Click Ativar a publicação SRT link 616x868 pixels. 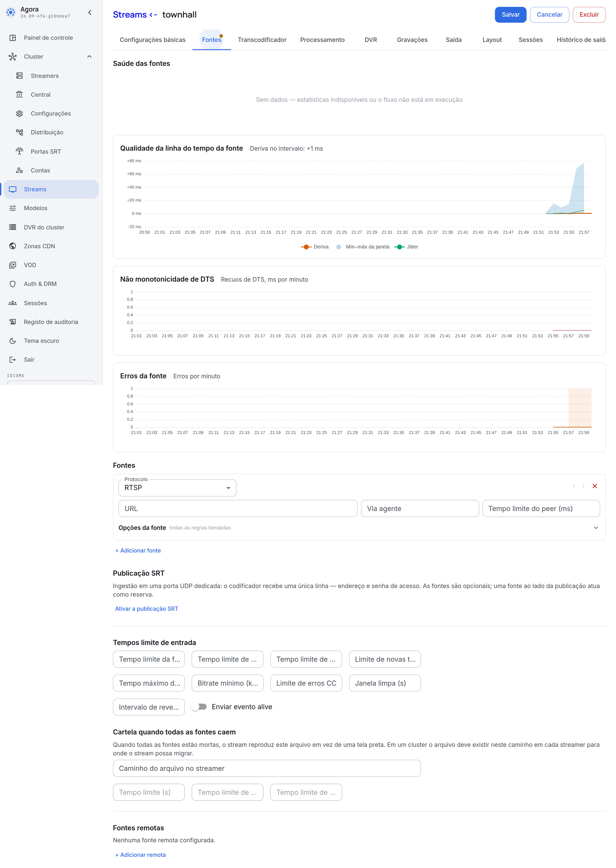[147, 609]
